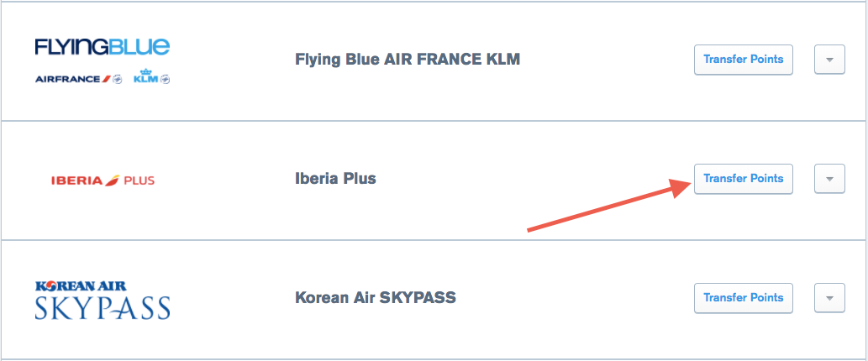
Task: Open the Iberia Plus dropdown arrow
Action: 829,179
